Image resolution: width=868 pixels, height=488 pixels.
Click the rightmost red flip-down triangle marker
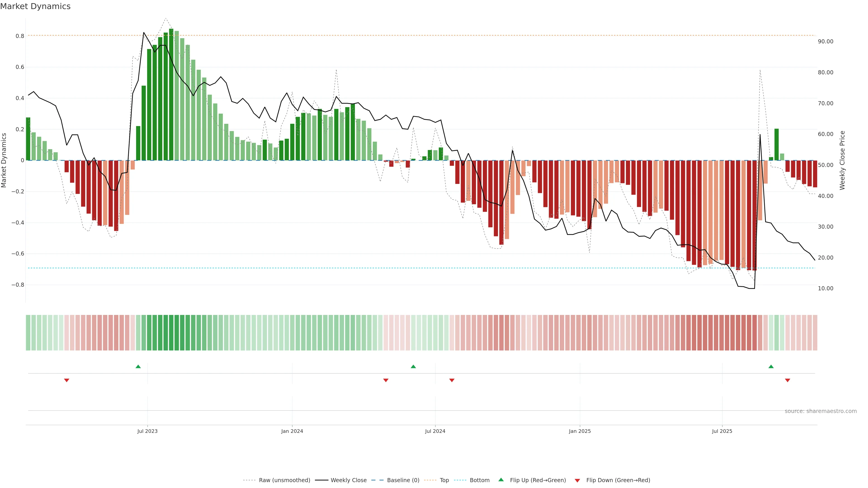pos(788,380)
